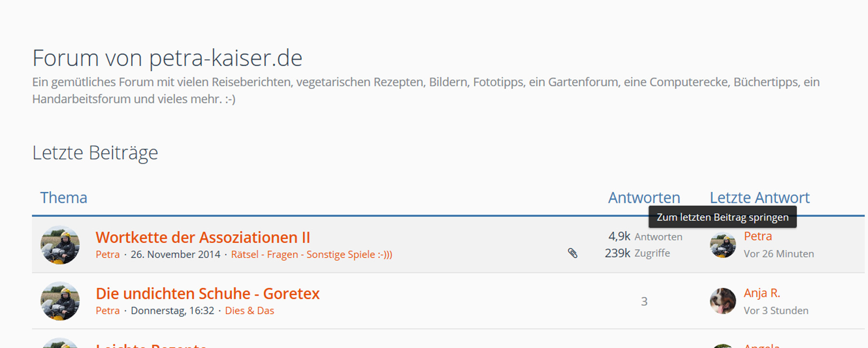This screenshot has height=348, width=868.
Task: Sort threads by Thema column
Action: tap(64, 198)
